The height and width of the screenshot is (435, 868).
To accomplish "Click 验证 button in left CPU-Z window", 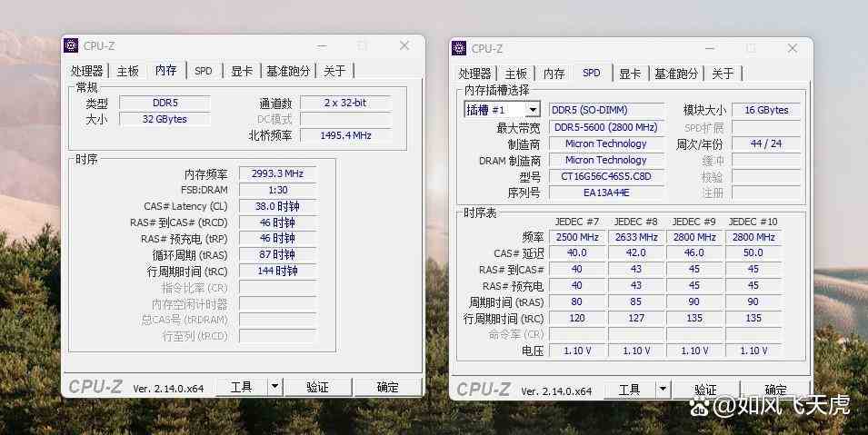I will (318, 387).
